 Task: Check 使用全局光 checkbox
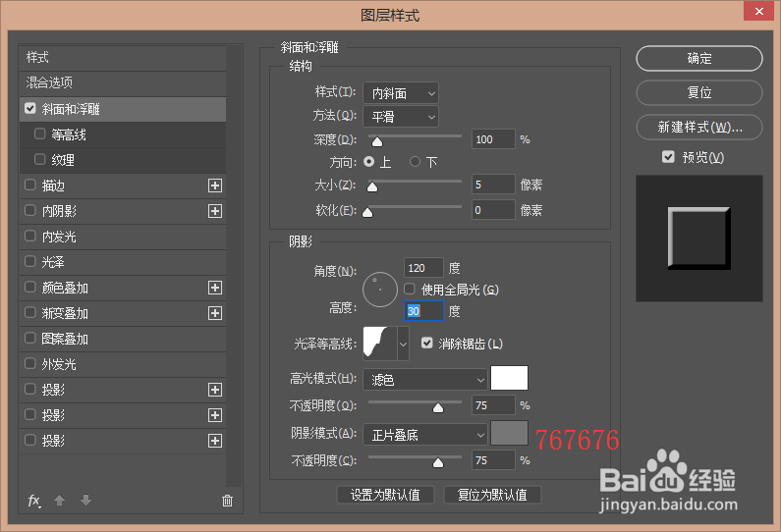[x=410, y=289]
